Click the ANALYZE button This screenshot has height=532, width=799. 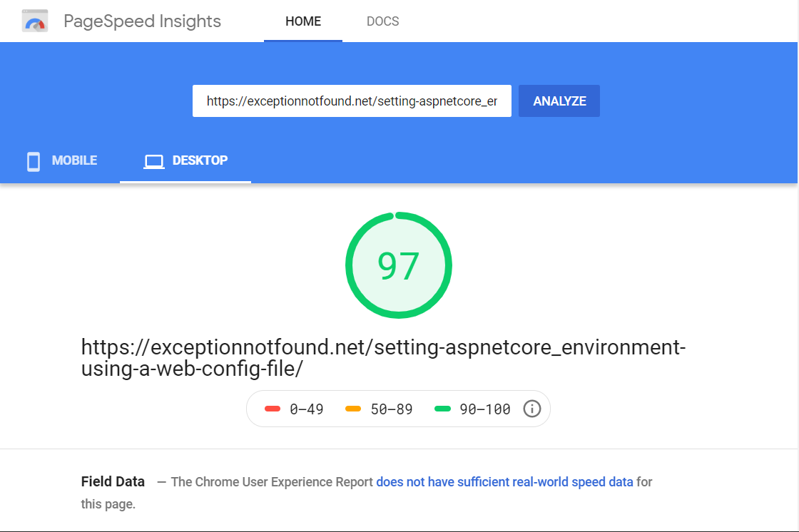click(x=559, y=101)
